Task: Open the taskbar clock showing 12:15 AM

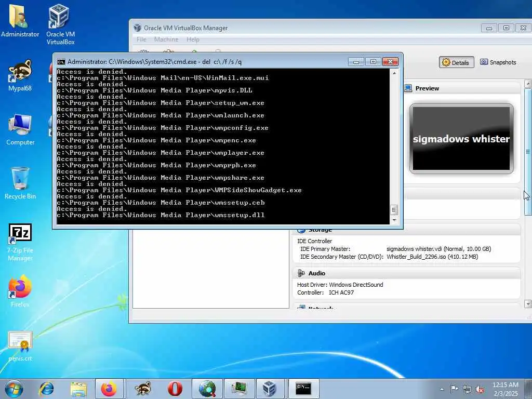Action: pyautogui.click(x=505, y=389)
